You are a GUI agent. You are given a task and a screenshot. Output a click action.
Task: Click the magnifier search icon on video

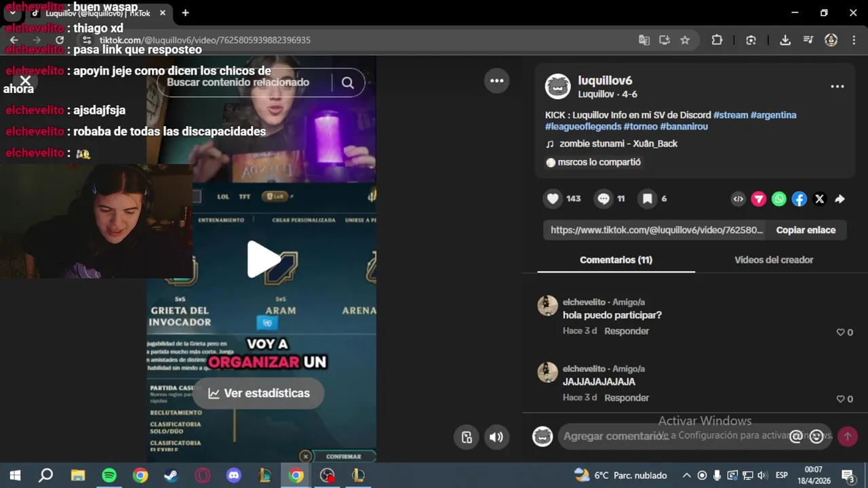(x=348, y=83)
